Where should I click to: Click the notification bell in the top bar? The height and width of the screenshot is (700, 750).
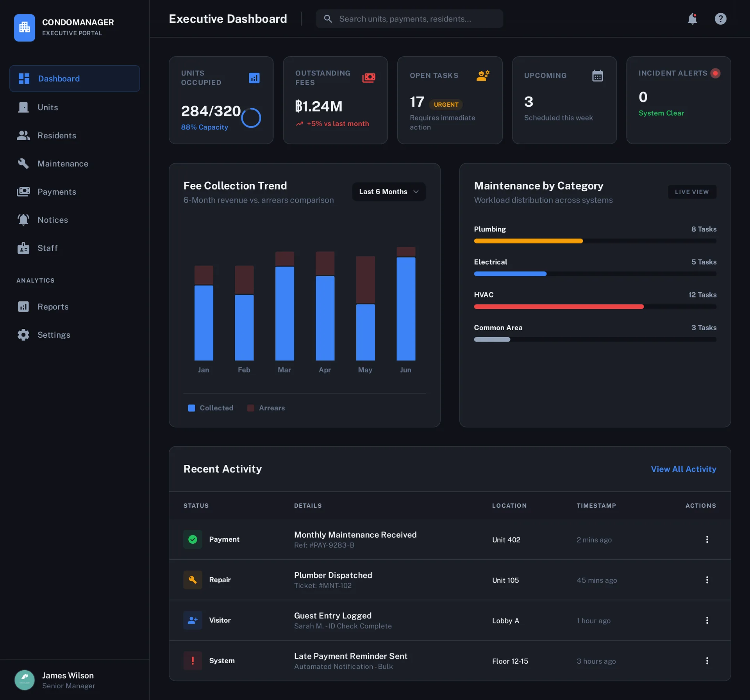click(693, 18)
